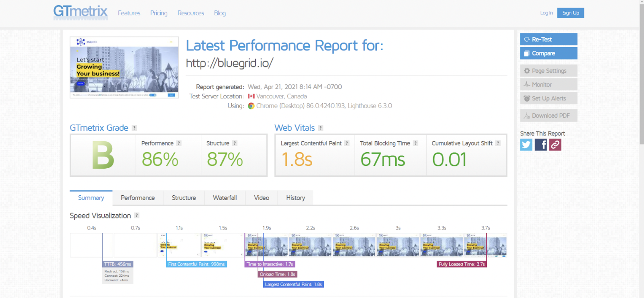
Task: Click the 67ms blocking time value
Action: tap(382, 159)
